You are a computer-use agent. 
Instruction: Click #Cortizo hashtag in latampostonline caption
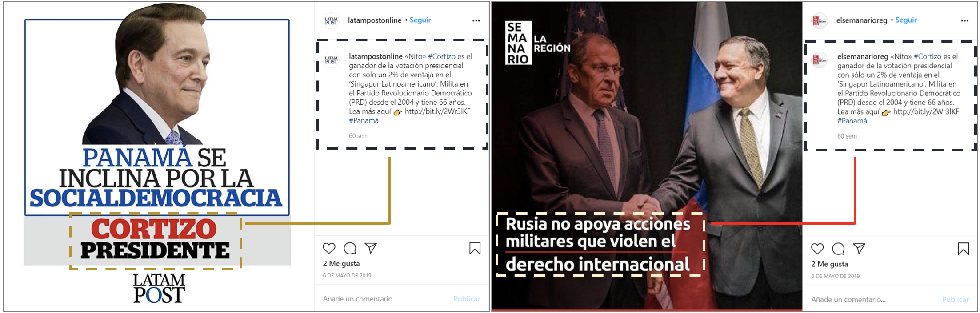[x=442, y=56]
